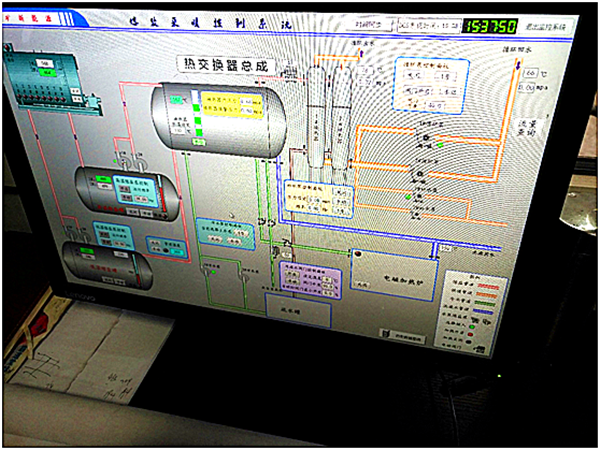Select the 热交换器总成 title label

click(224, 65)
